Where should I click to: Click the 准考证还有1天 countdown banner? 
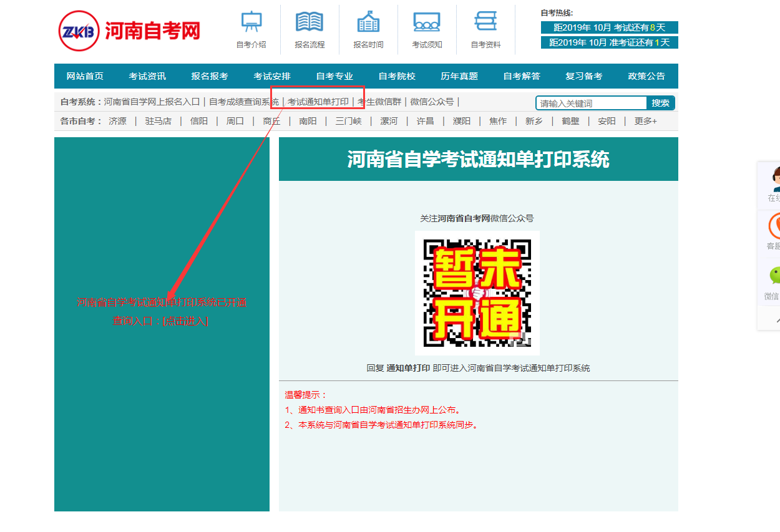point(610,42)
